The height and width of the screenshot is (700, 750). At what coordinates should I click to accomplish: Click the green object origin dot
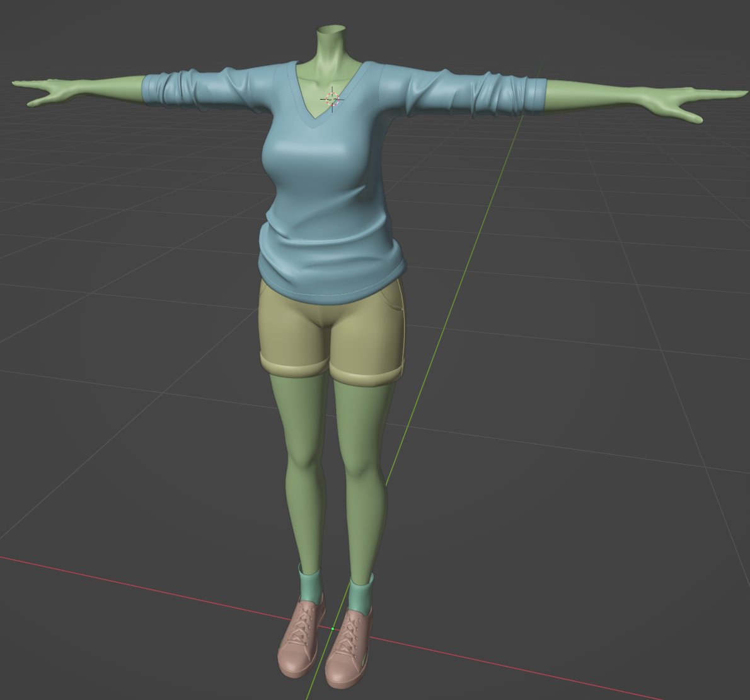click(x=332, y=629)
